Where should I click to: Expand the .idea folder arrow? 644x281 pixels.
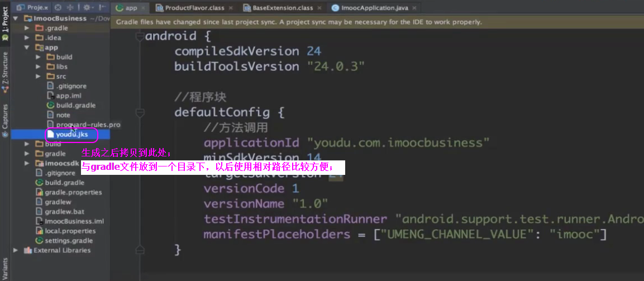[x=27, y=38]
